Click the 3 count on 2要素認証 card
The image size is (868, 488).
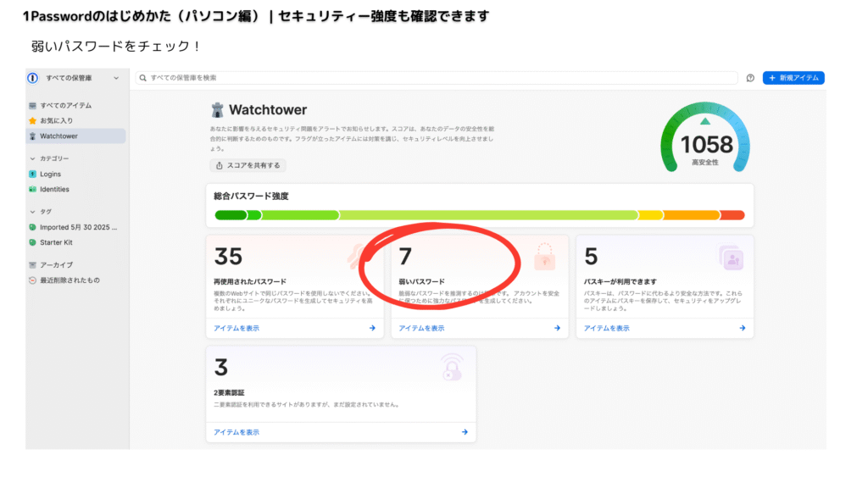tap(221, 368)
